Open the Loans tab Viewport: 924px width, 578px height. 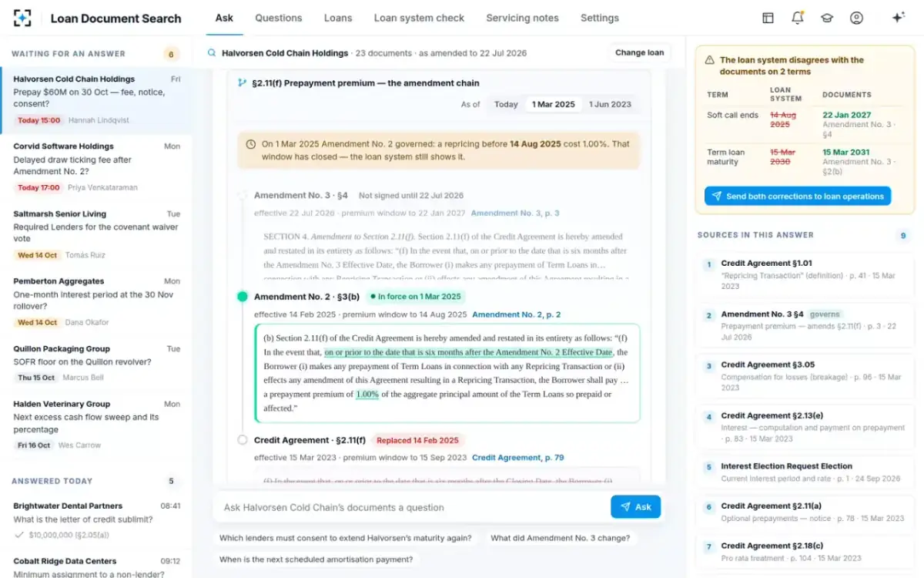tap(338, 18)
